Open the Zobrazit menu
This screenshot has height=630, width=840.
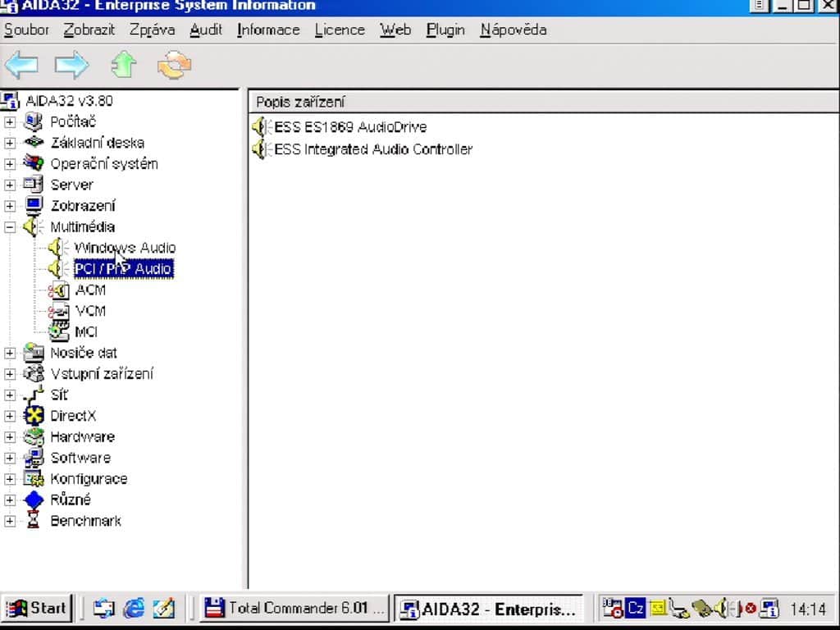point(89,30)
